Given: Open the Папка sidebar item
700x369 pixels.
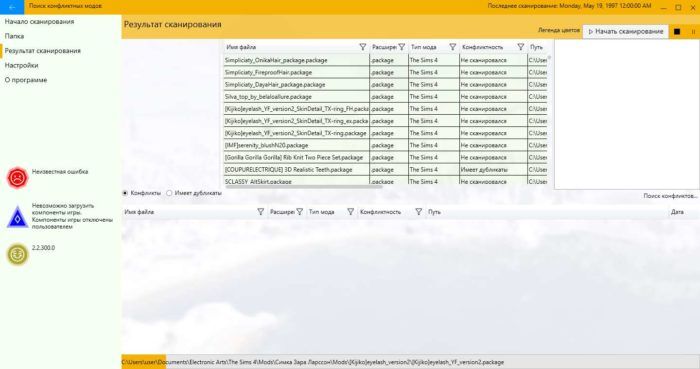Looking at the screenshot, I should point(14,36).
